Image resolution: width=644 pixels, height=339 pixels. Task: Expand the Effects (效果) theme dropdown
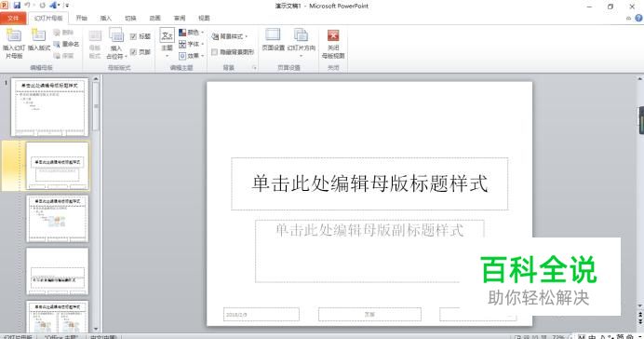[x=191, y=55]
